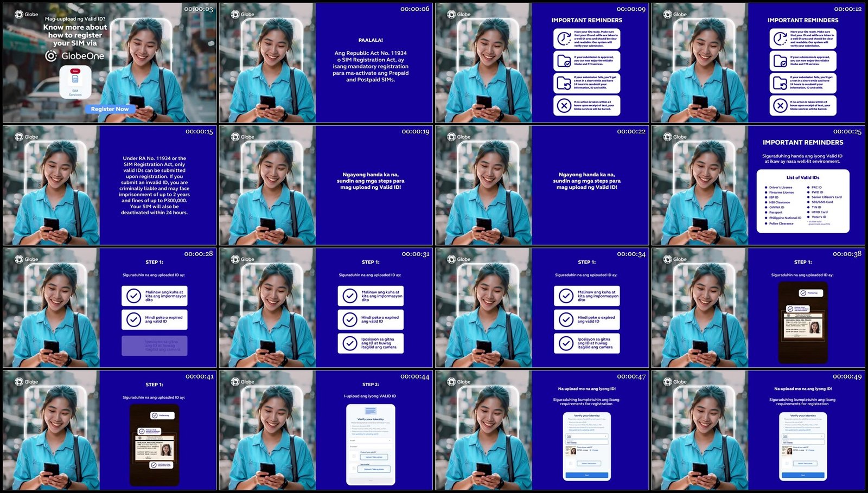Select the Globe logo in the 00:00:28 frame

tap(27, 259)
